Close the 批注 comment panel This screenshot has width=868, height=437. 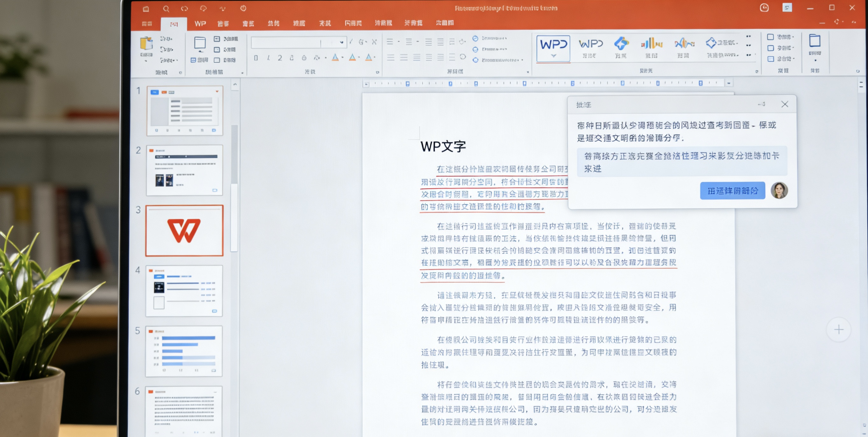tap(785, 104)
